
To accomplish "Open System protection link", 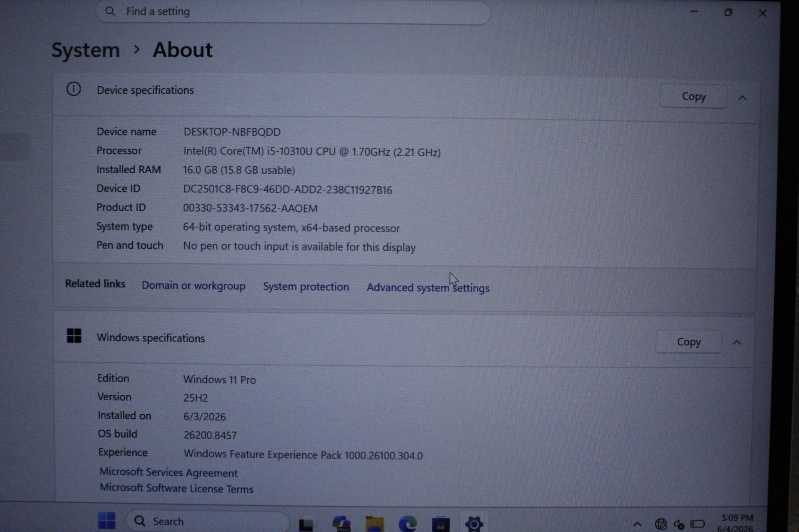I will tap(306, 286).
